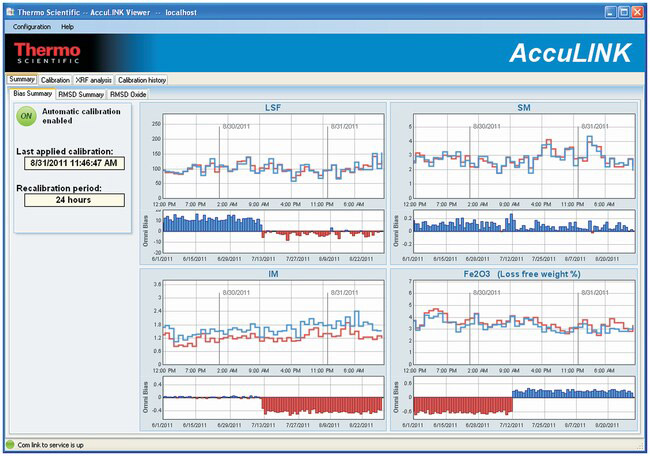Open the XRF analysis tab
The width and height of the screenshot is (650, 456).
[x=94, y=80]
